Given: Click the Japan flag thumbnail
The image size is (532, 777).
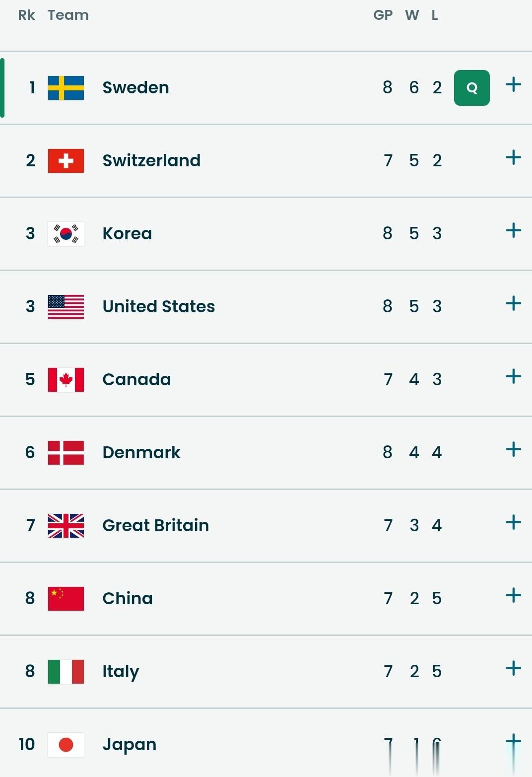Looking at the screenshot, I should pyautogui.click(x=66, y=745).
